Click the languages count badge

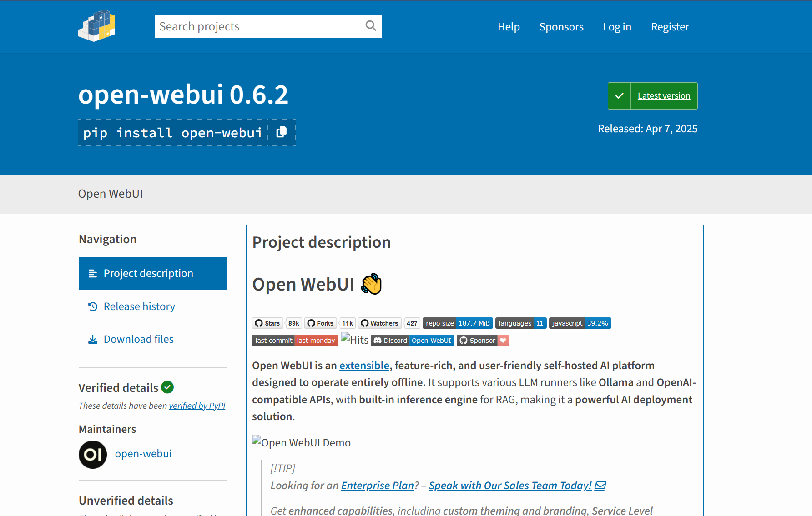pos(521,323)
